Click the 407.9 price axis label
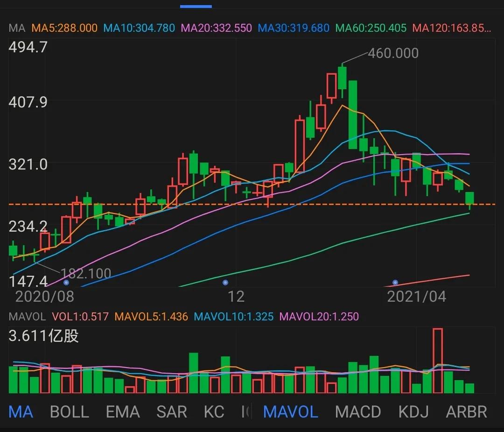Viewport: 504px width, 432px height. 28,102
